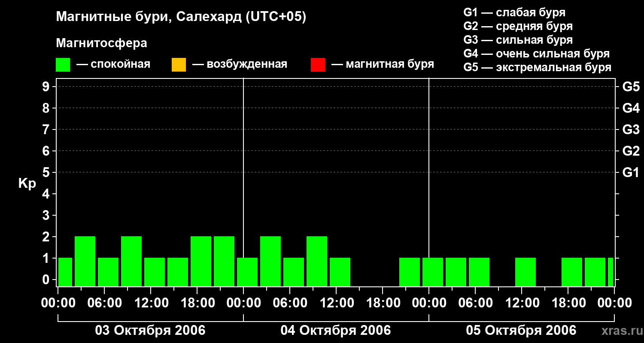The image size is (644, 343).
Task: Click the legend line 'G4 — очень сильная буря'
Action: coord(537,54)
